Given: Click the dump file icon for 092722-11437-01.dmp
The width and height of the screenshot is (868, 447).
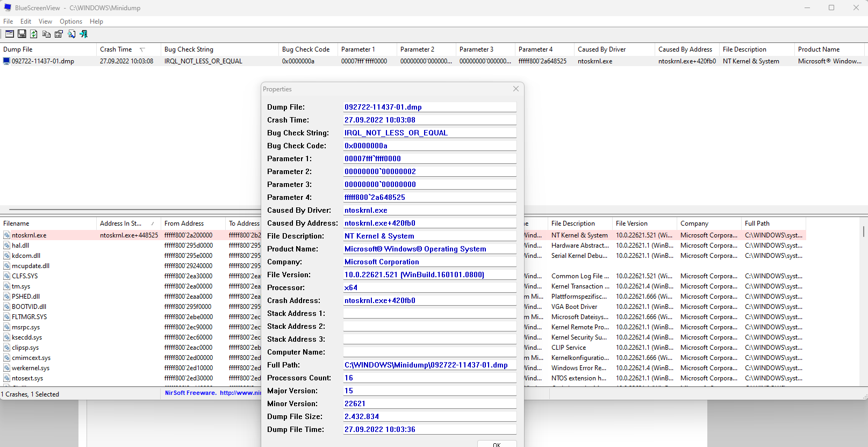Looking at the screenshot, I should tap(6, 61).
